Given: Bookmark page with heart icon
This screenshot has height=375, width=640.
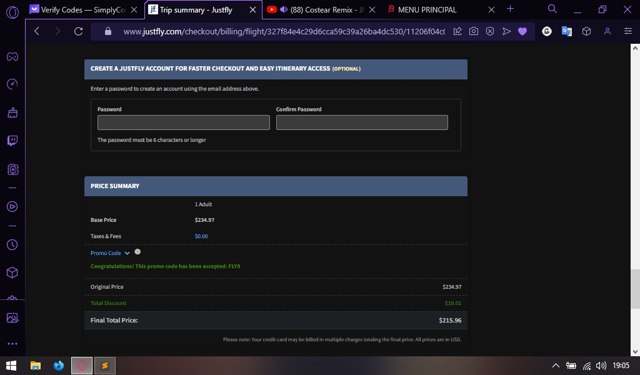Looking at the screenshot, I should coord(522,31).
